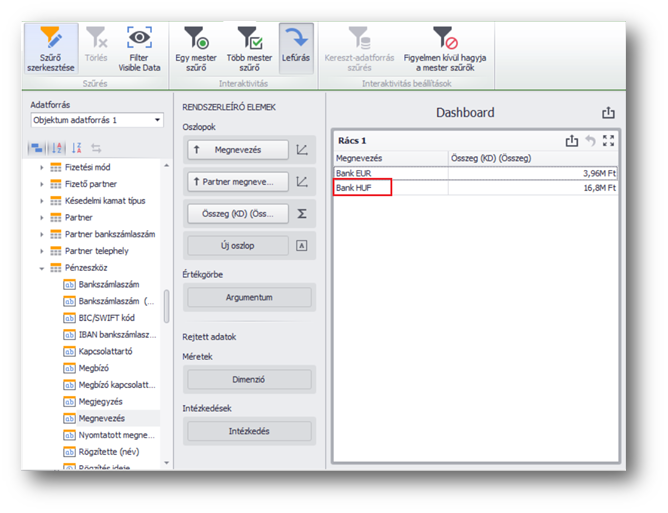The width and height of the screenshot is (668, 513).
Task: Select the Bank HUF grid row
Action: [362, 187]
